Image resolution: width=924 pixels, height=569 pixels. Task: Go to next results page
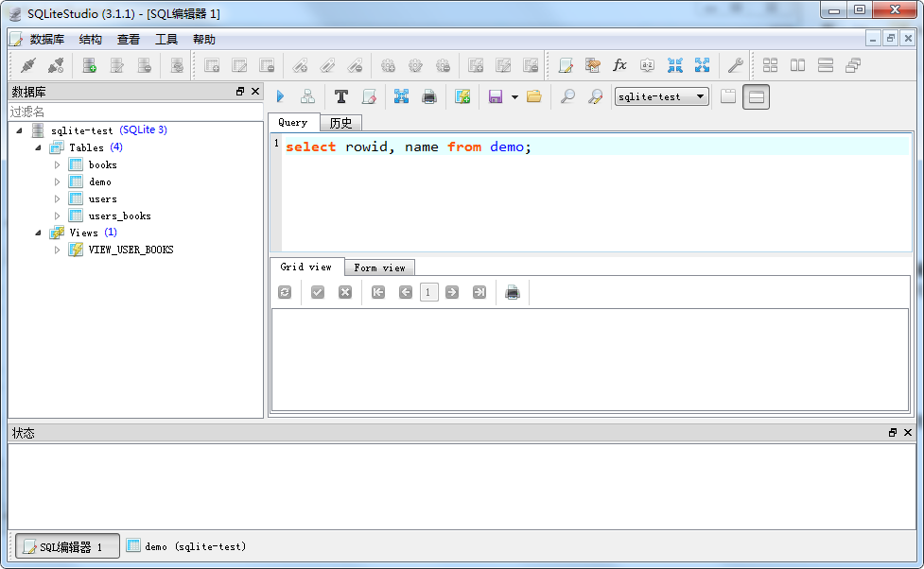point(452,292)
